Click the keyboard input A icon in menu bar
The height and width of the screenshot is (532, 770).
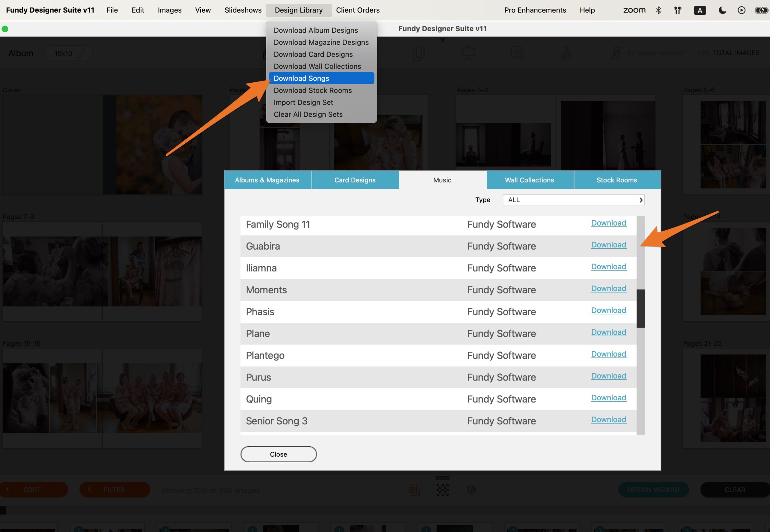pos(700,10)
